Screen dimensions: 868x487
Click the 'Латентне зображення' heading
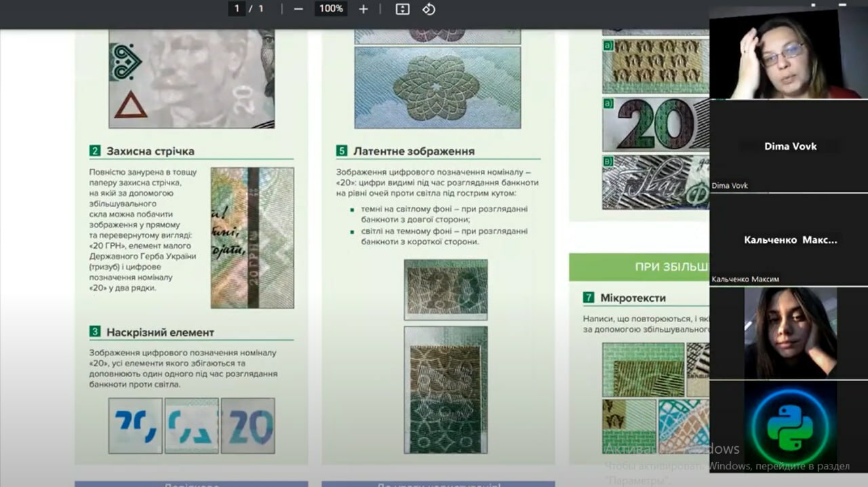click(x=414, y=151)
